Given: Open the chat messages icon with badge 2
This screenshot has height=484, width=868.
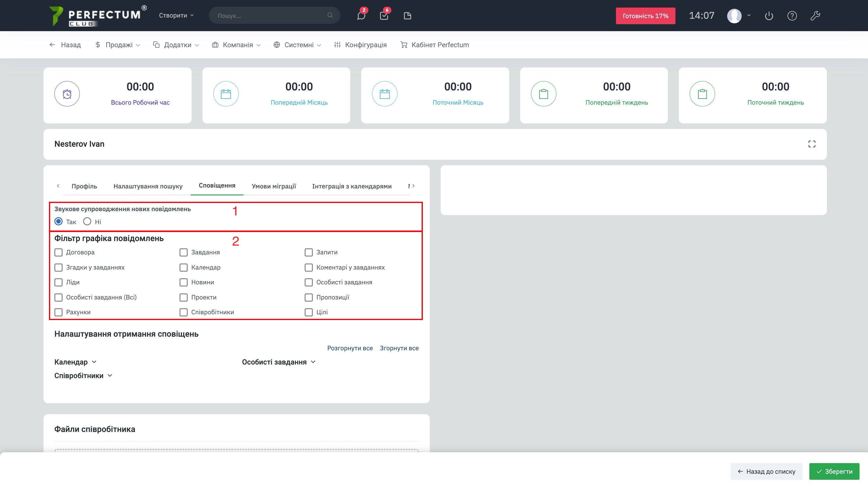Looking at the screenshot, I should click(361, 15).
